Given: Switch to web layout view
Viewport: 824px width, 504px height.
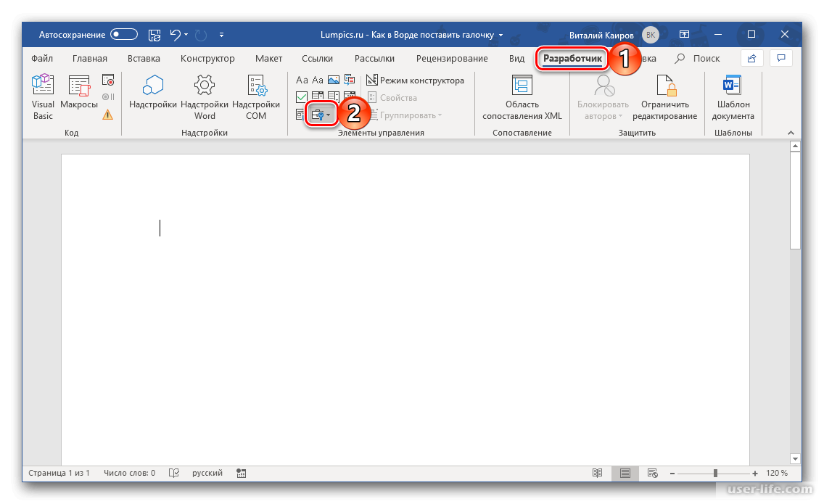Looking at the screenshot, I should click(x=652, y=473).
